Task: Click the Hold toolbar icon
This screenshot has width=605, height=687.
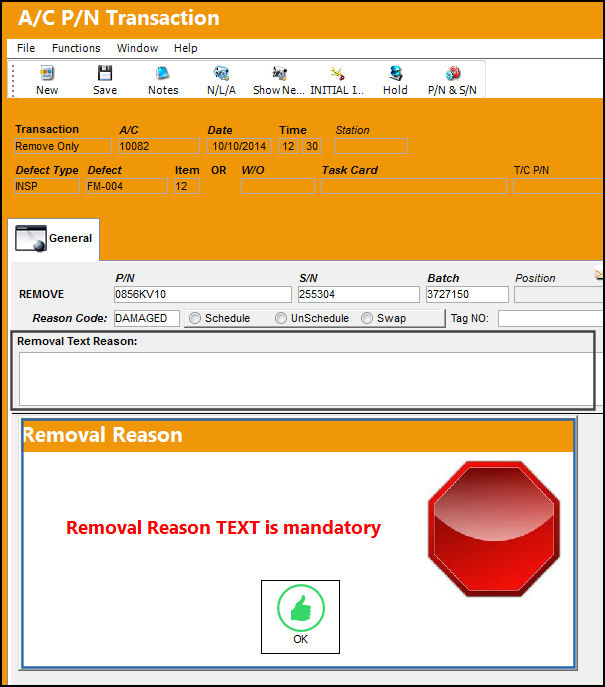Action: [395, 73]
